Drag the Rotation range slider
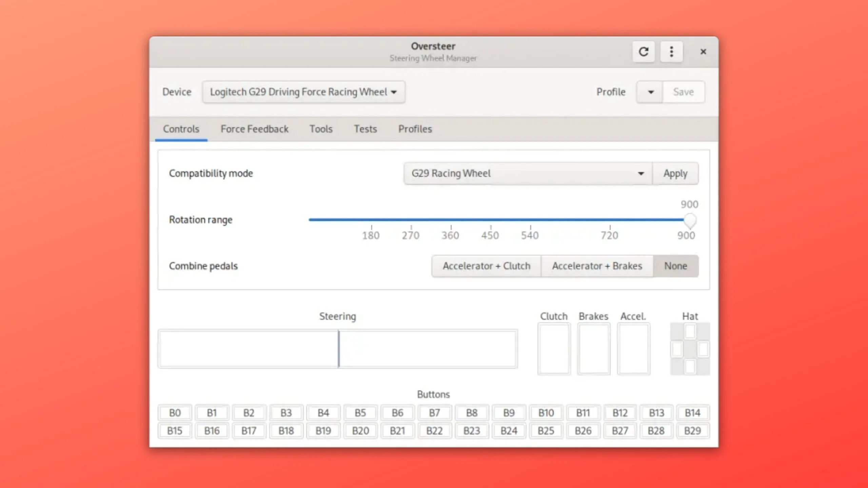Viewport: 868px width, 488px height. tap(688, 221)
